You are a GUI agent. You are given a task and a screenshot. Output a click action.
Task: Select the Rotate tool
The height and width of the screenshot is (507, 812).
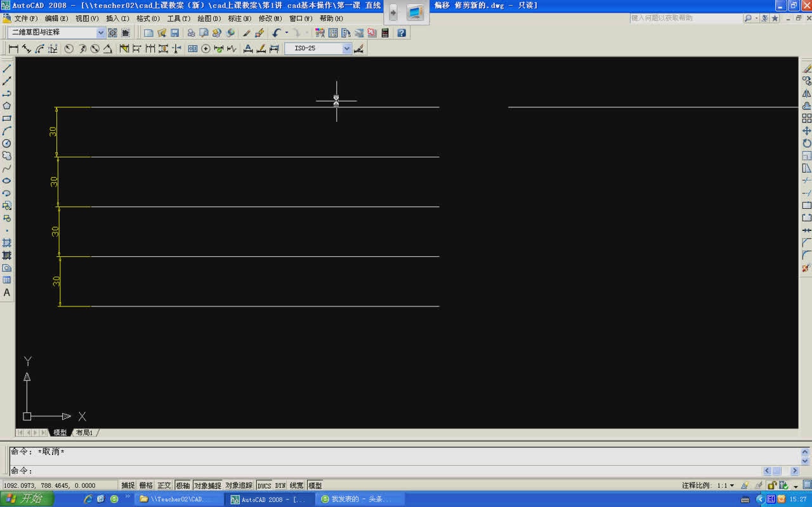coord(807,143)
